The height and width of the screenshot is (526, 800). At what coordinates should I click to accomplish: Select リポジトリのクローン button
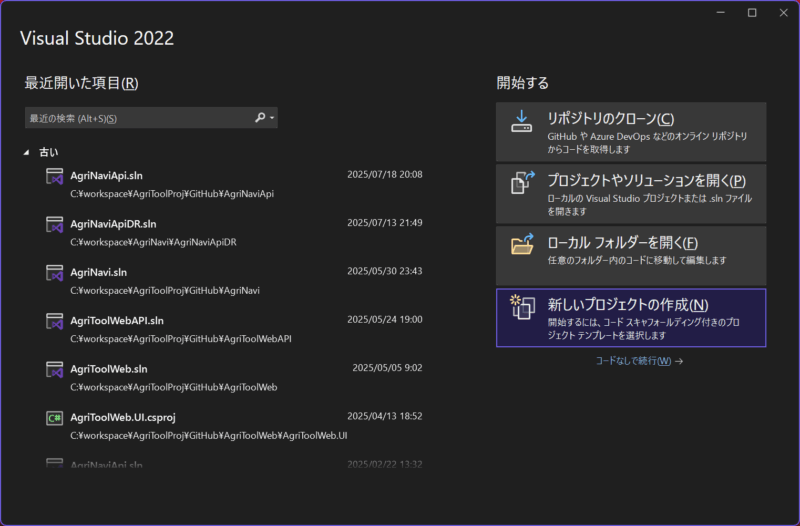(631, 131)
